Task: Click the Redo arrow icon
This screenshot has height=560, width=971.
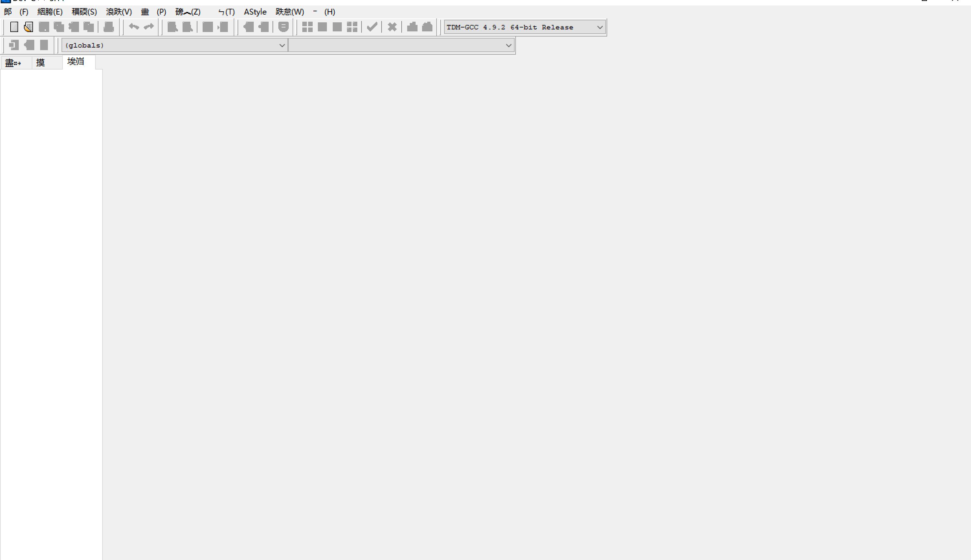Action: [x=149, y=27]
